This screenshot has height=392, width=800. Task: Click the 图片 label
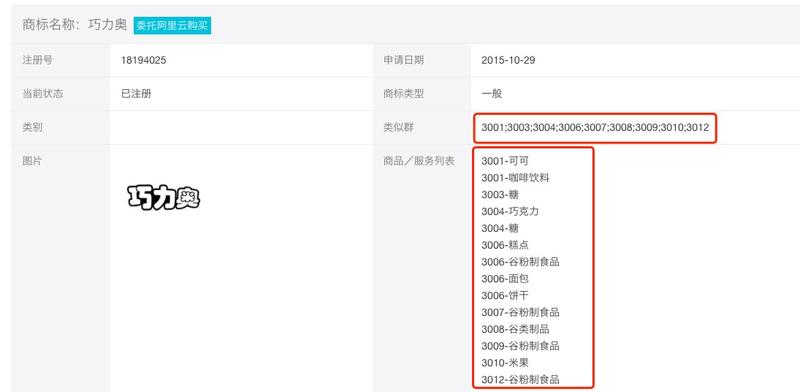pos(32,161)
